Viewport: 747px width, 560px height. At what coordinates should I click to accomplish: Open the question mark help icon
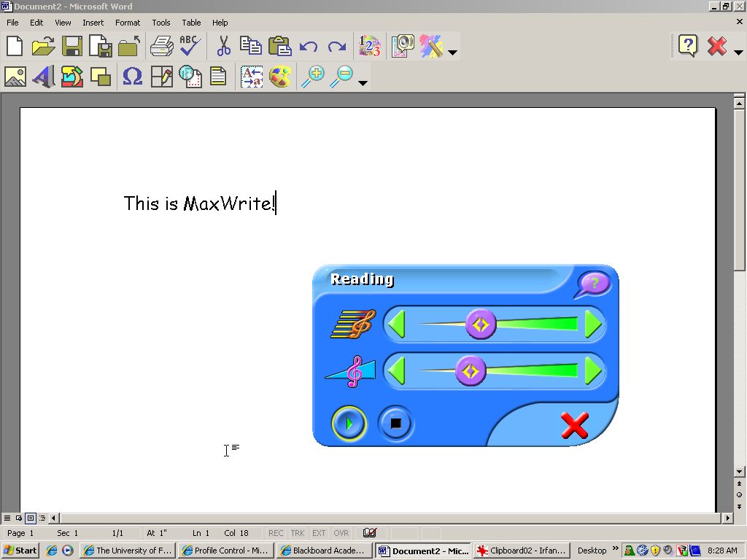pyautogui.click(x=688, y=47)
